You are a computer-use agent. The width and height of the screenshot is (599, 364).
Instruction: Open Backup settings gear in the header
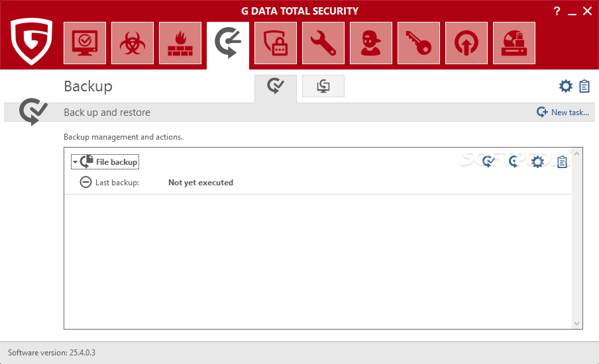point(566,86)
